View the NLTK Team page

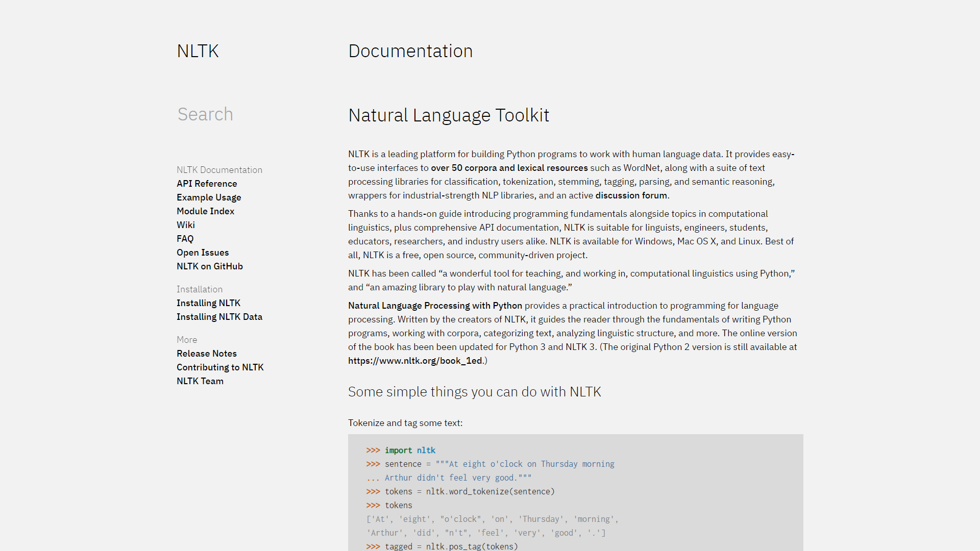200,381
